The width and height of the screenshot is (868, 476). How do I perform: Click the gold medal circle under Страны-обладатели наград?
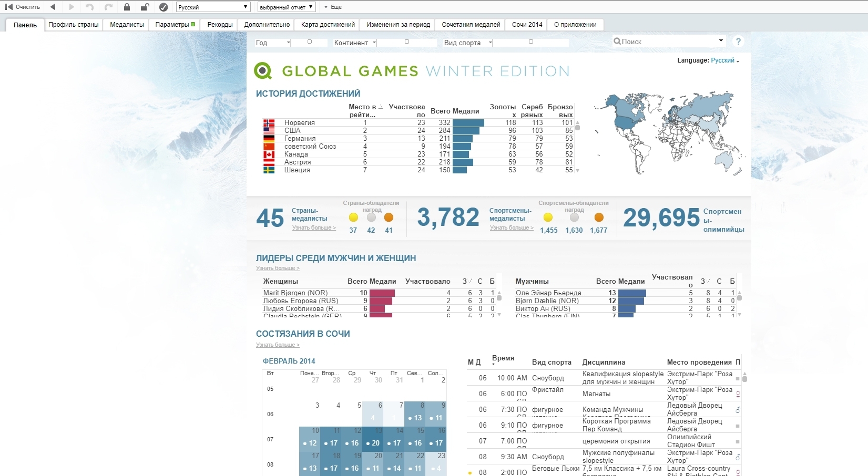point(353,218)
